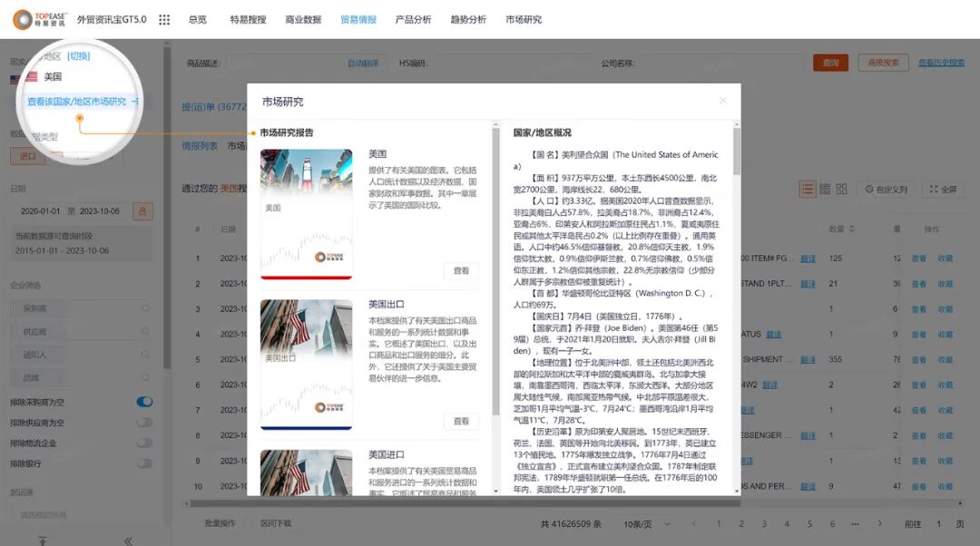Click orange 查询 button
980x546 pixels.
tap(830, 63)
